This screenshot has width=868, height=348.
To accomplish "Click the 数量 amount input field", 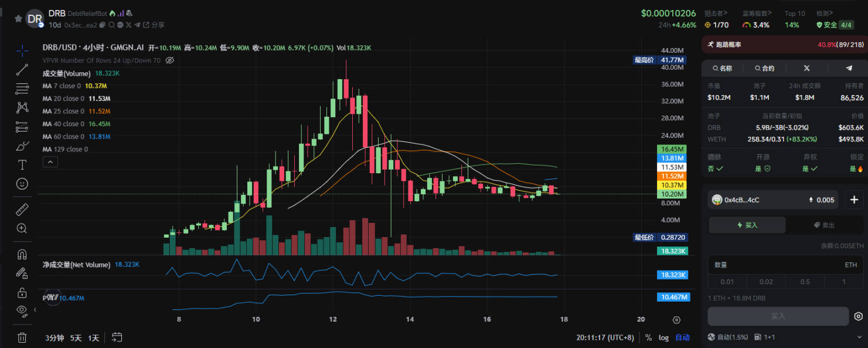I will 785,265.
